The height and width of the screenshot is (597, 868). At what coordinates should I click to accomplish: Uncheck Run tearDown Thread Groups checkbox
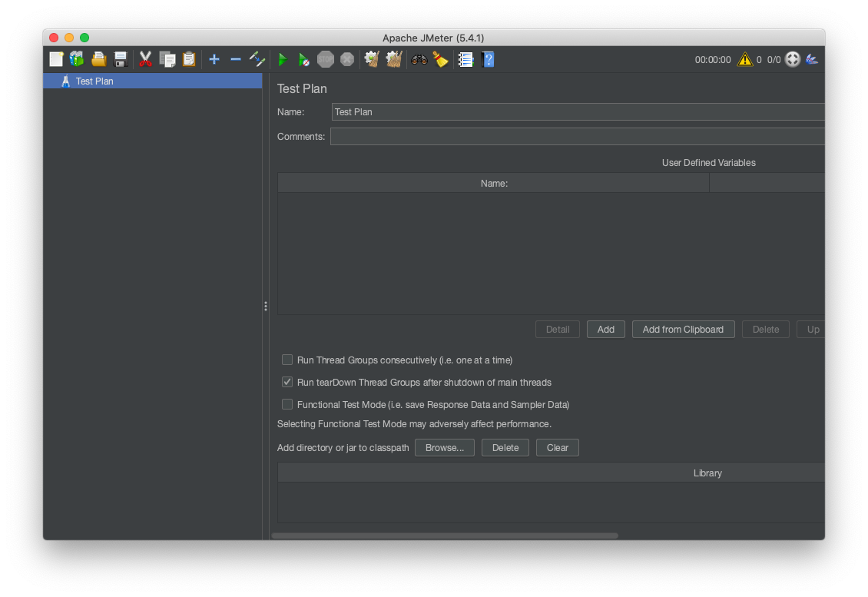click(x=287, y=382)
